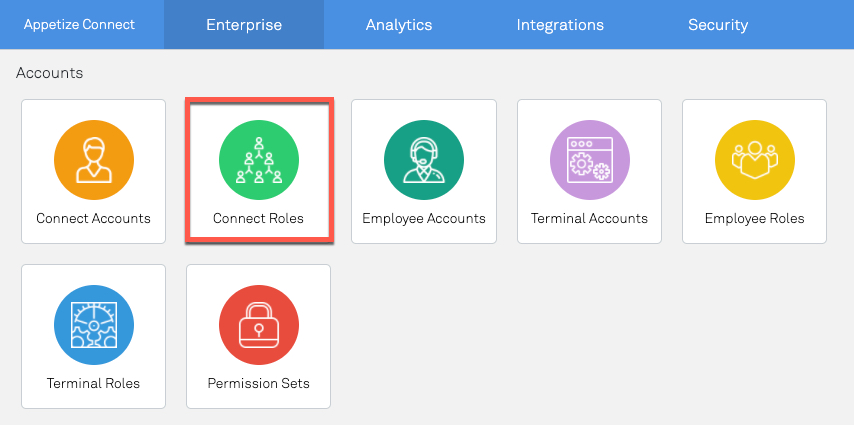Open the yellow Employee Roles group icon
Screen dimensions: 854x425
point(755,160)
